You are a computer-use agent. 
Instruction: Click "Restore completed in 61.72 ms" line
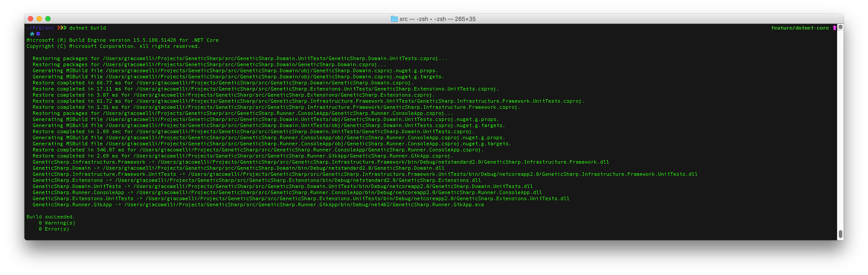click(309, 101)
